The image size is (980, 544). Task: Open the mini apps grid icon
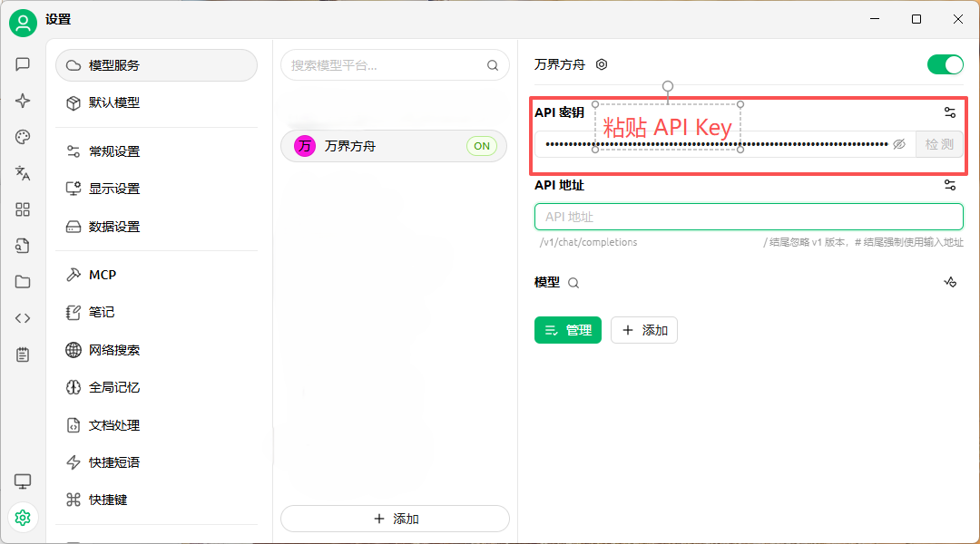coord(23,209)
